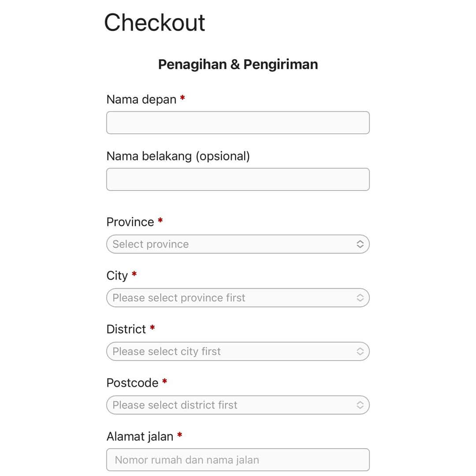Click the Postcode field label
This screenshot has height=476, width=476.
tap(132, 383)
